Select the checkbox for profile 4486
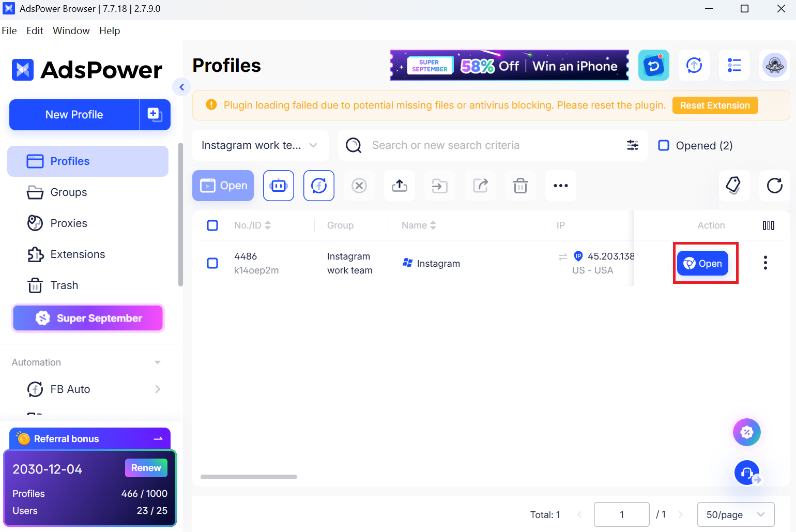 [212, 263]
